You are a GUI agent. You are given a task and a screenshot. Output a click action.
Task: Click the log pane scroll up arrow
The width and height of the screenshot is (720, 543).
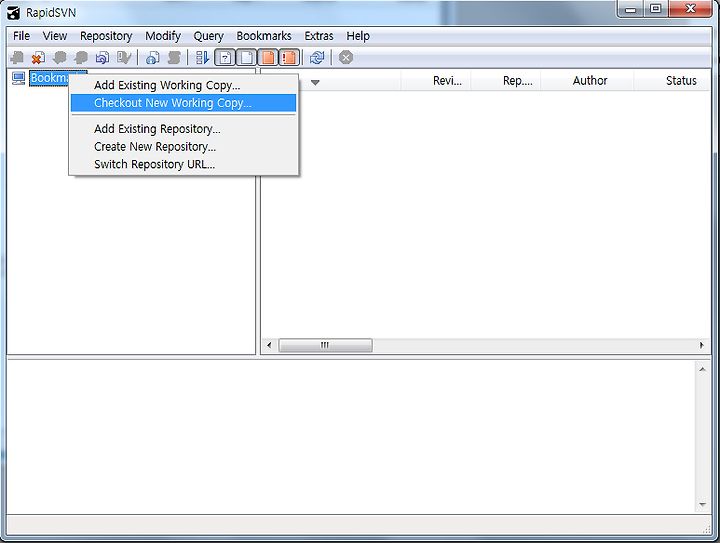[x=702, y=369]
